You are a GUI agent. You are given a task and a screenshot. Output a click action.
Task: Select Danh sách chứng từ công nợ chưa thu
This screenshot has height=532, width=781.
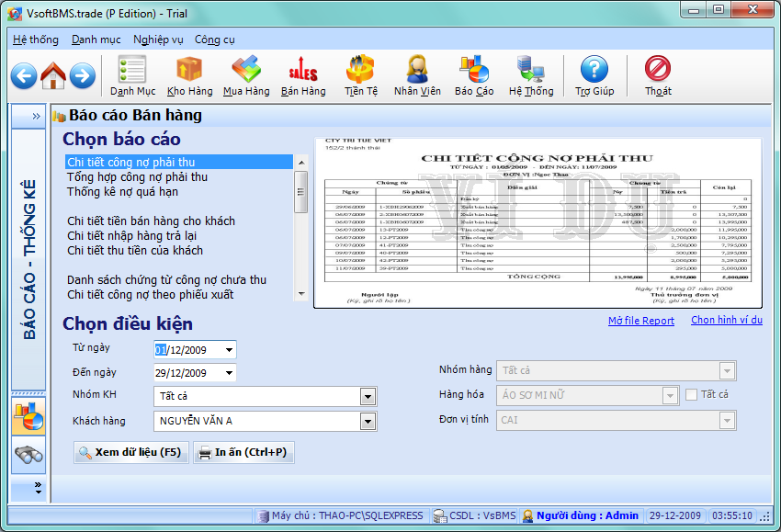click(179, 280)
